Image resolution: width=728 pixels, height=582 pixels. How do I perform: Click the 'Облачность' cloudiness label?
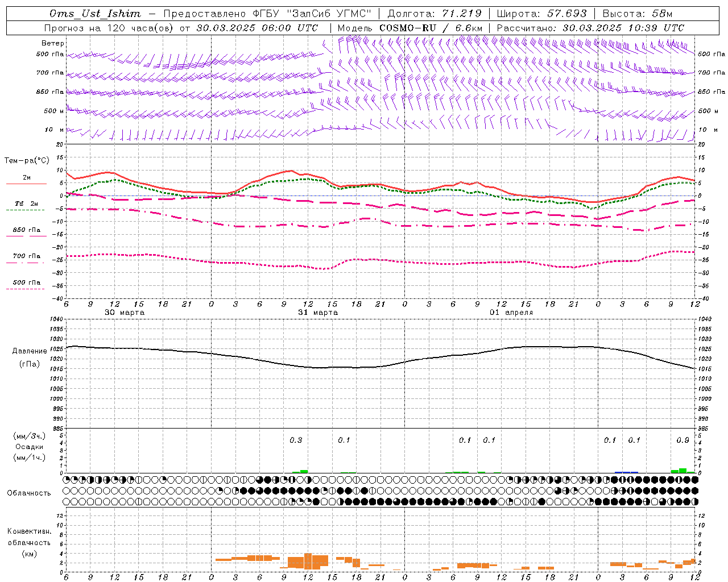click(x=29, y=493)
